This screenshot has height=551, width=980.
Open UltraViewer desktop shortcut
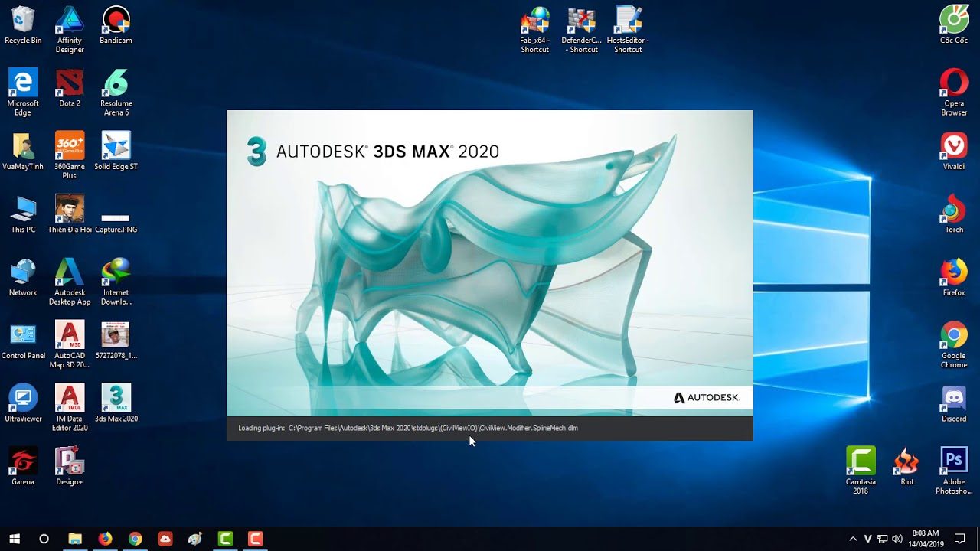pos(23,403)
